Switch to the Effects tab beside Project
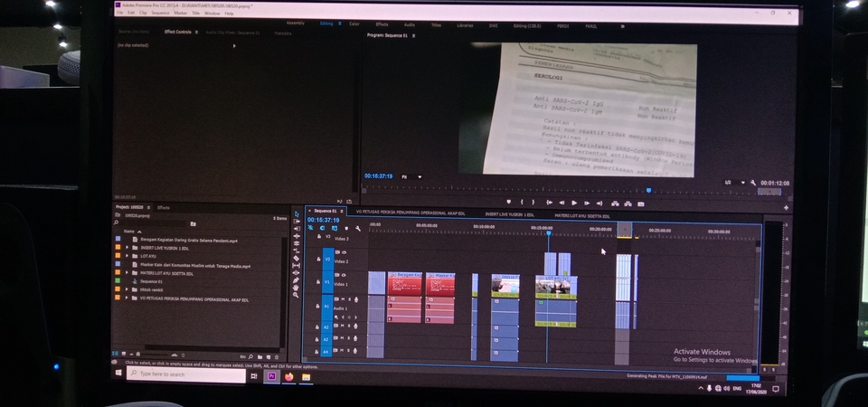This screenshot has height=407, width=868. click(x=164, y=208)
